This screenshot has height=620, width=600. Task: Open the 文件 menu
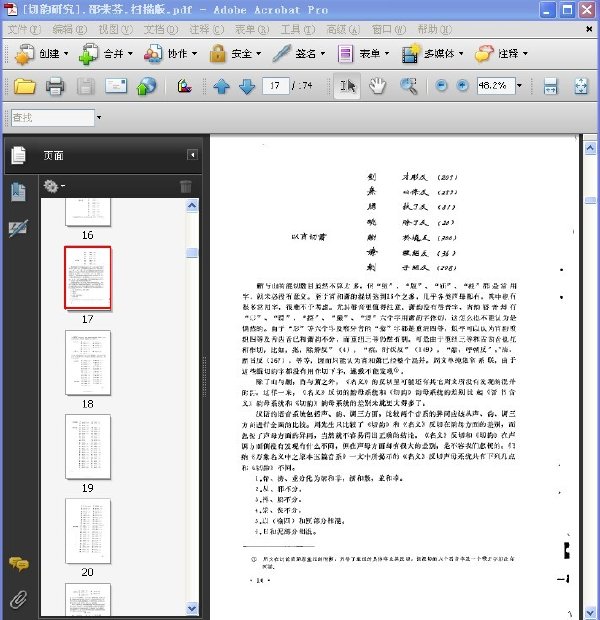pyautogui.click(x=24, y=30)
